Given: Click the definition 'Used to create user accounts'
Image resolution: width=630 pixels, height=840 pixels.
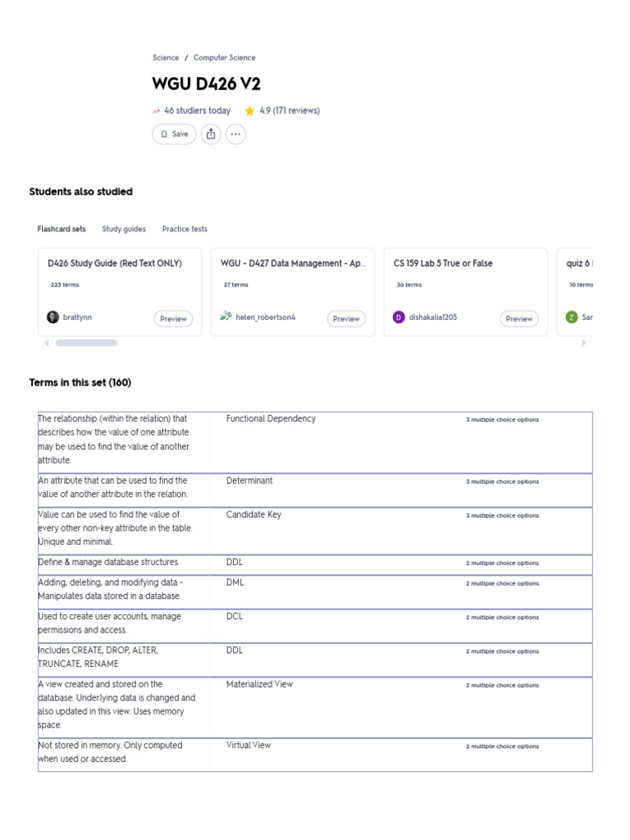Looking at the screenshot, I should 109,623.
